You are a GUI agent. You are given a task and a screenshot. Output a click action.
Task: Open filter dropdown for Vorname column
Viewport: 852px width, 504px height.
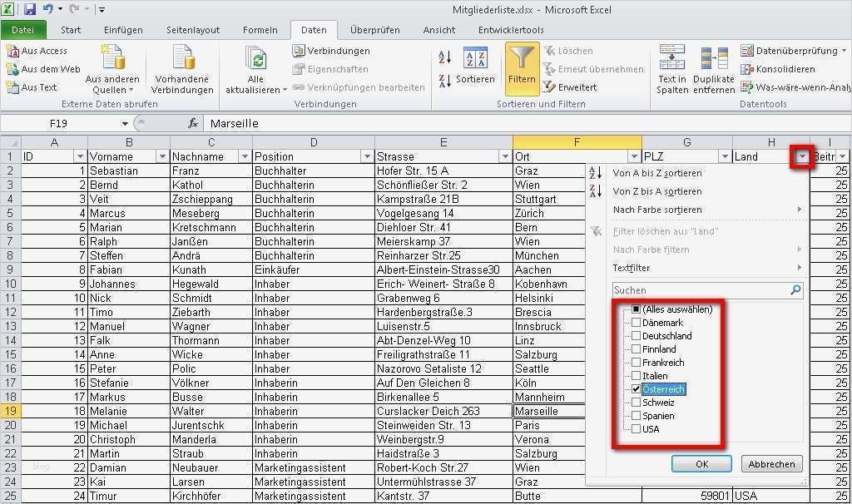click(162, 156)
